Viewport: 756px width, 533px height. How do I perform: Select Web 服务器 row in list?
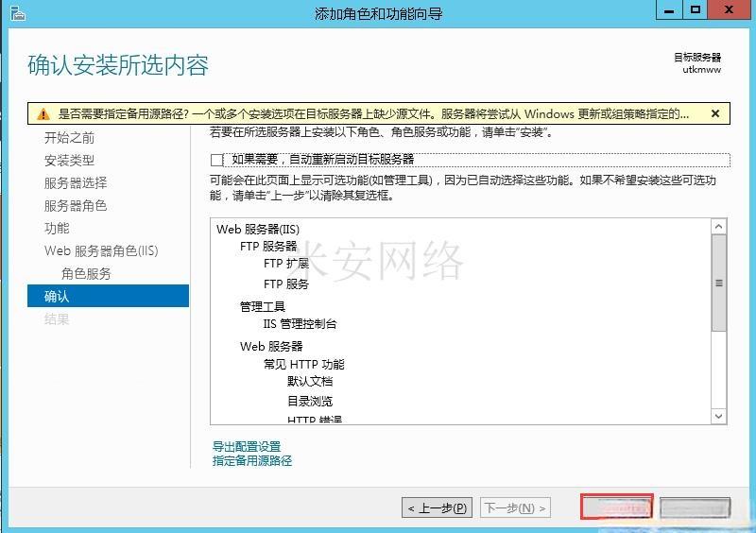click(x=271, y=346)
